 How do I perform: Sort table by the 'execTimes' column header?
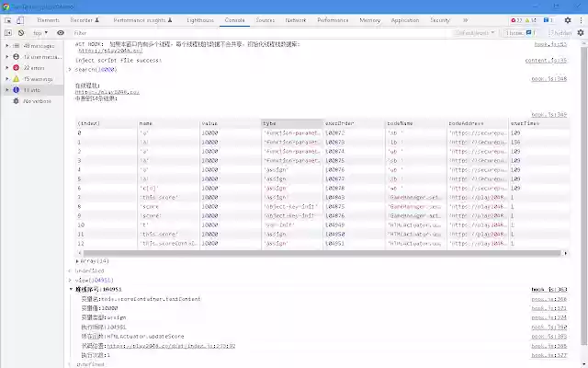pos(539,123)
